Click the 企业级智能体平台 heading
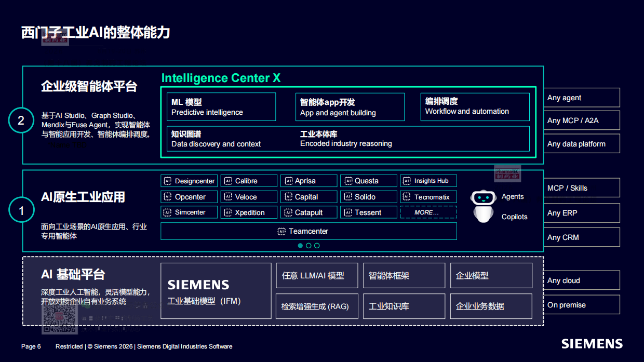The height and width of the screenshot is (362, 644). (x=89, y=86)
